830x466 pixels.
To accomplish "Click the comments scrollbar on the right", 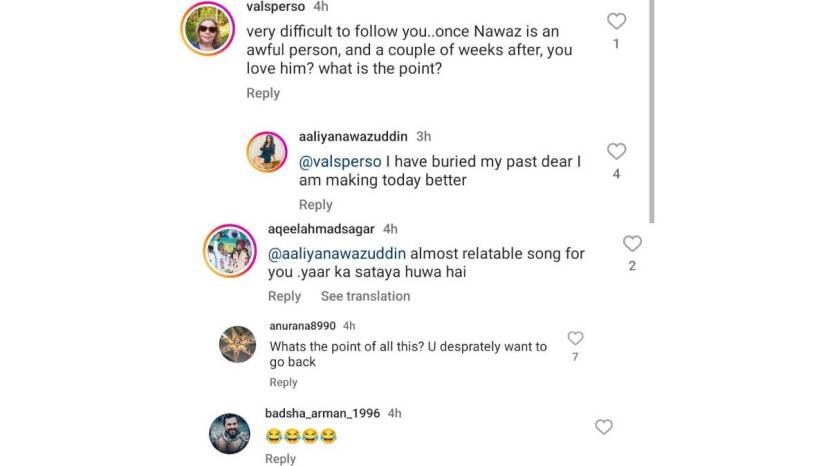I will (652, 110).
